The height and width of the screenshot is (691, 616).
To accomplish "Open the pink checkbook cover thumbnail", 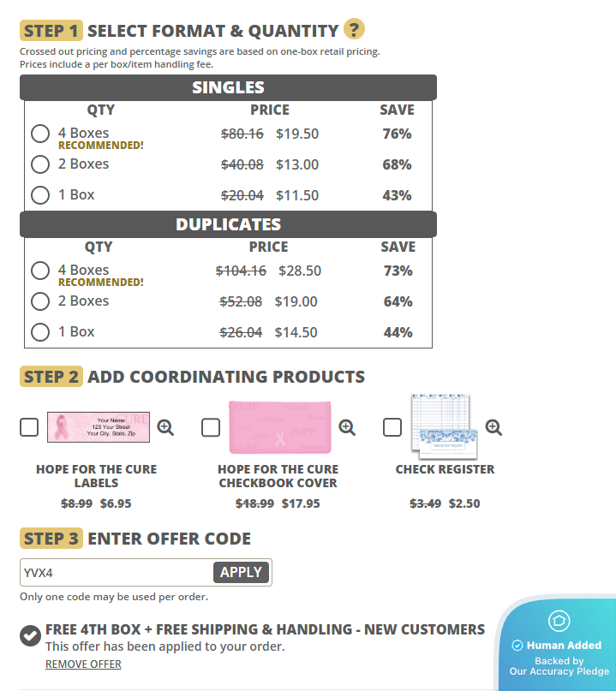I will click(279, 427).
